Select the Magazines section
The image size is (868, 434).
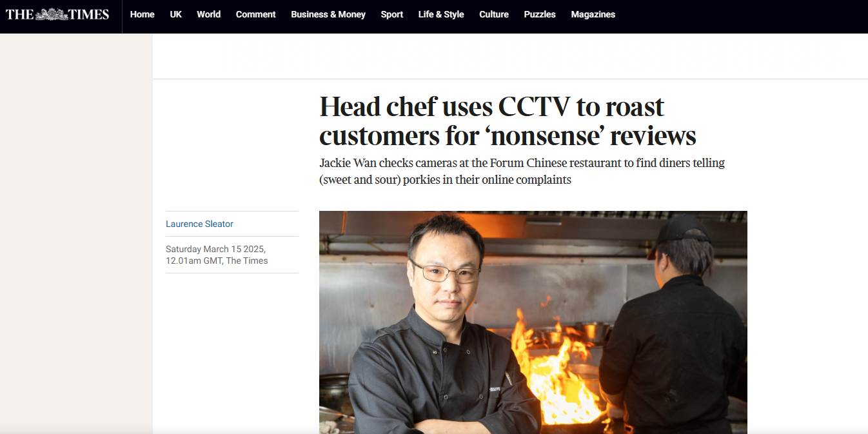pos(593,14)
